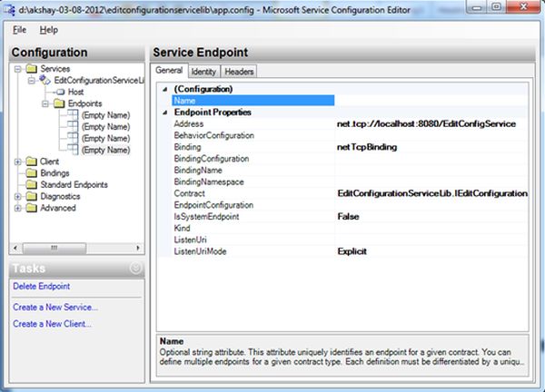This screenshot has height=392, width=545.
Task: Click the Name property value field
Action: tap(431, 101)
